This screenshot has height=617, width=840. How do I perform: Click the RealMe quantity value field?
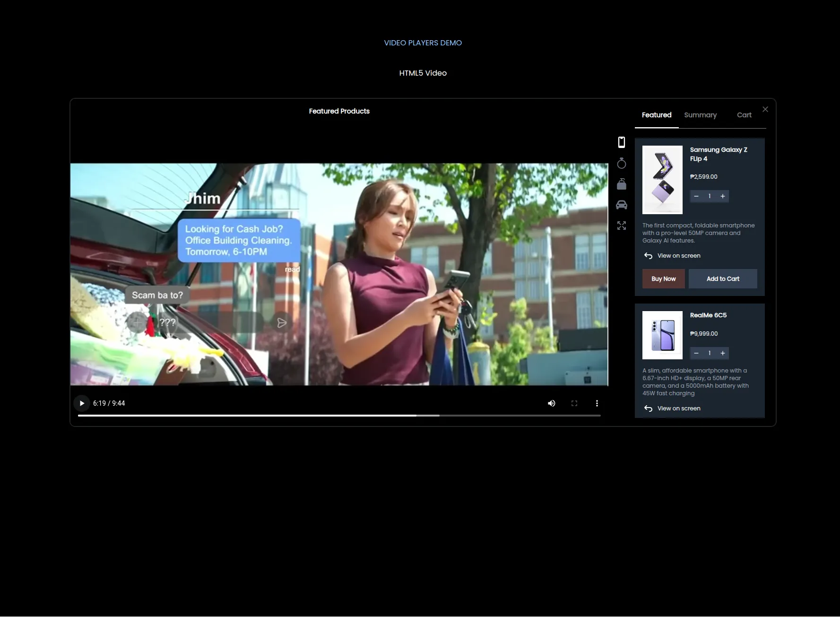(x=710, y=353)
